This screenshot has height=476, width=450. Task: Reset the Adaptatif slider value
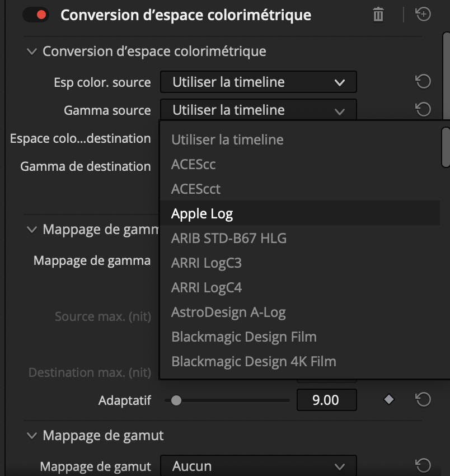[423, 400]
